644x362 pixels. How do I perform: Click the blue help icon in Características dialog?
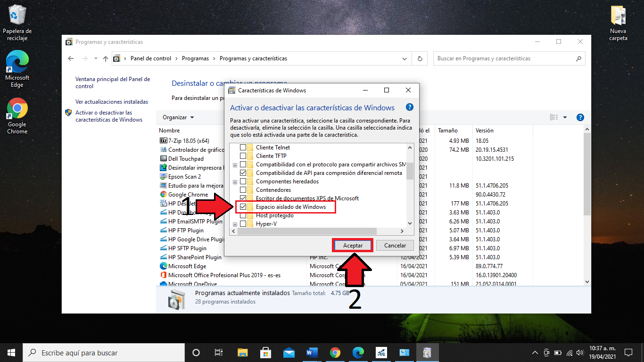[410, 107]
